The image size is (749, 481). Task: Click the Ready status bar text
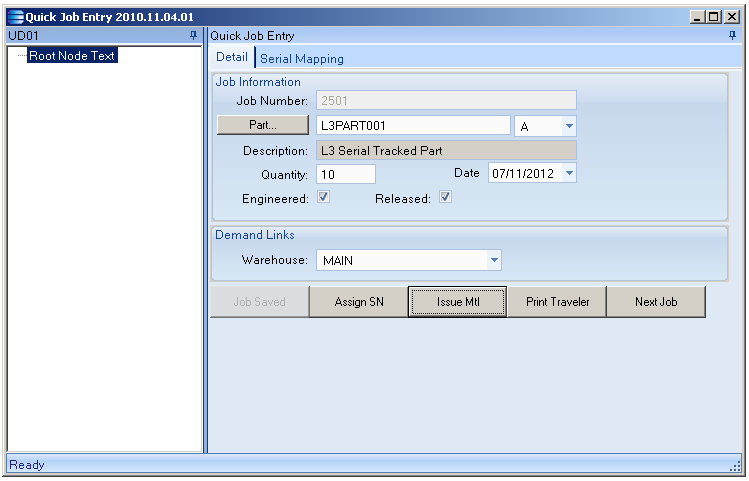[27, 465]
